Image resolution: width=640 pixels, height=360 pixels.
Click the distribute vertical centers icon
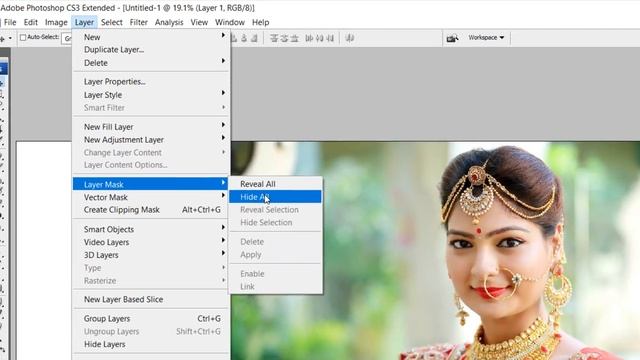(x=284, y=38)
